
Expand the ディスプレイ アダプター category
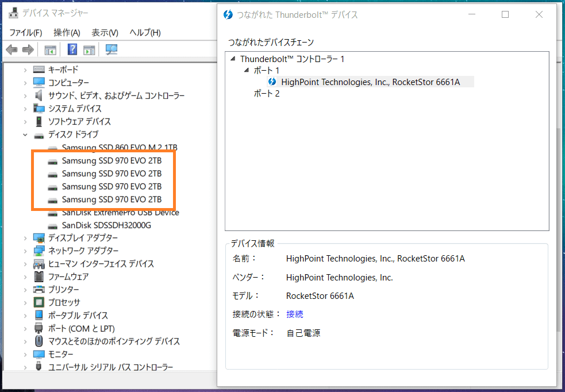coord(25,238)
